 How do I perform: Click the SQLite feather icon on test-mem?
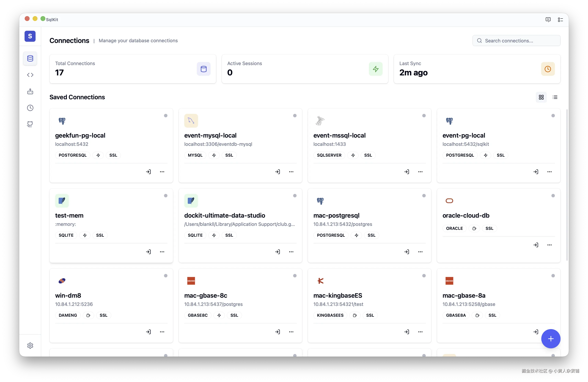pyautogui.click(x=62, y=201)
